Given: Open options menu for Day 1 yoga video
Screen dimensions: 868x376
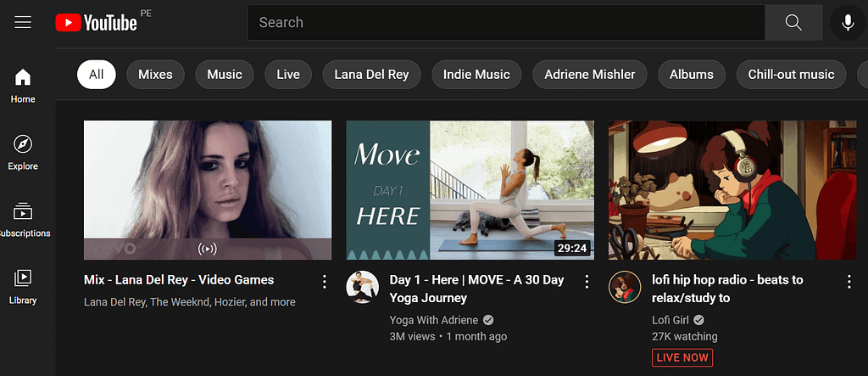Looking at the screenshot, I should pyautogui.click(x=587, y=282).
